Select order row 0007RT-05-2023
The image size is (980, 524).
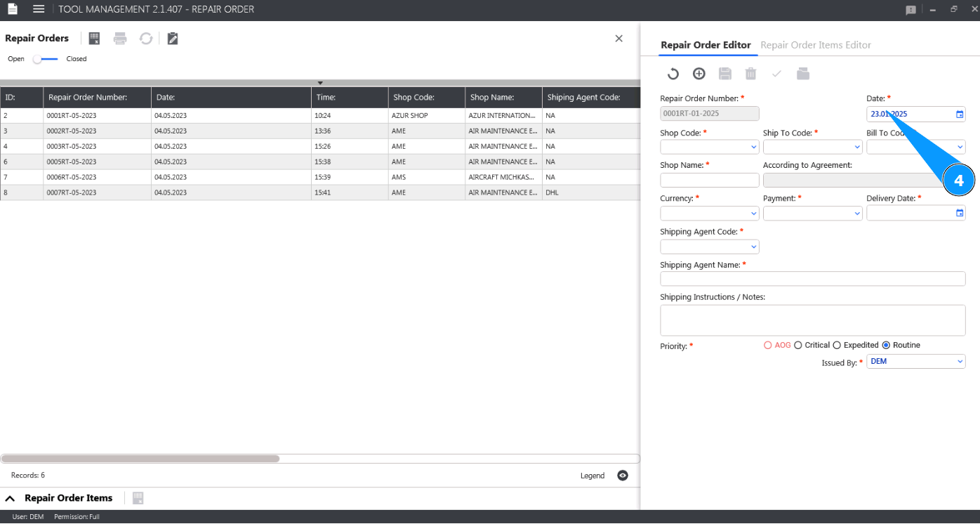pyautogui.click(x=320, y=192)
